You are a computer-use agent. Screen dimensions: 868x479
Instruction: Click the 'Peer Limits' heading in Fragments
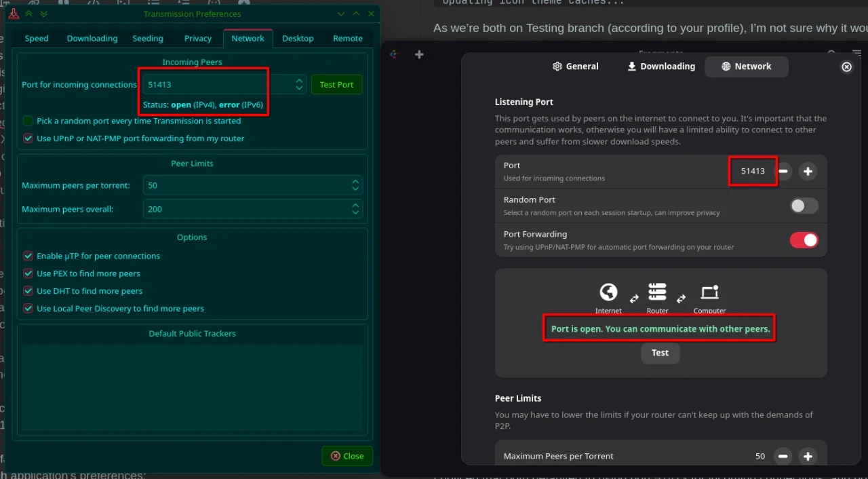[518, 398]
